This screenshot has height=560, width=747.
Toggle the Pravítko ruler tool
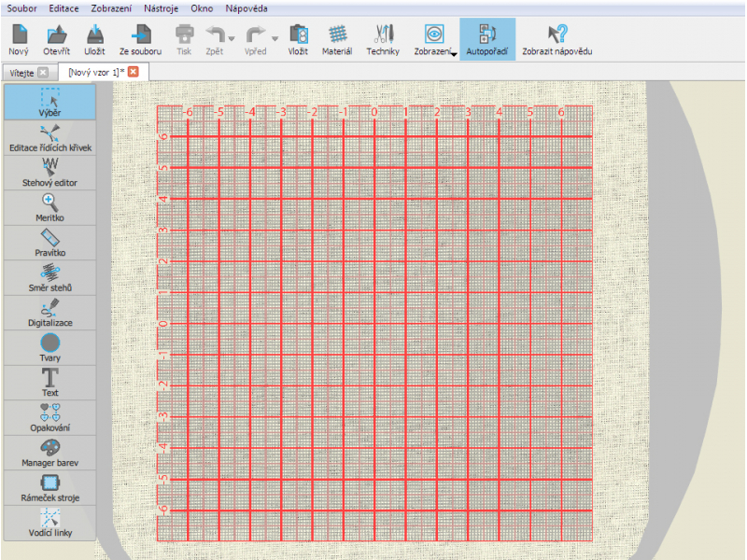(x=49, y=242)
